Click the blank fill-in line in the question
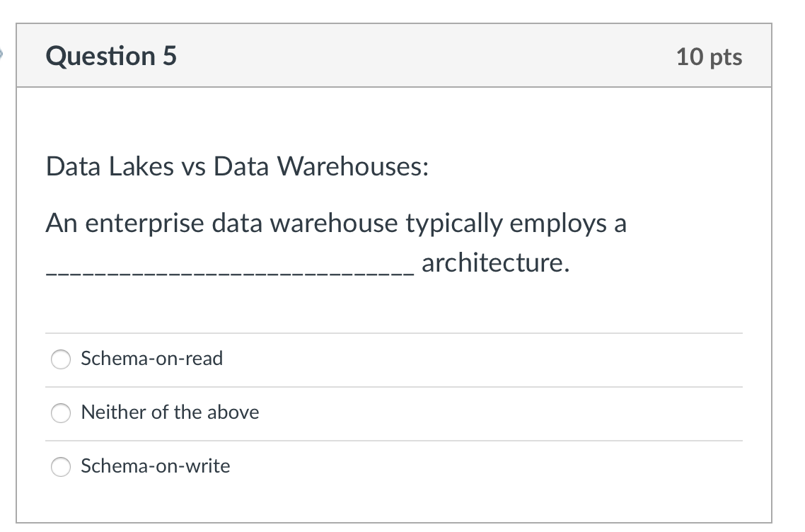805x532 pixels. coord(226,270)
